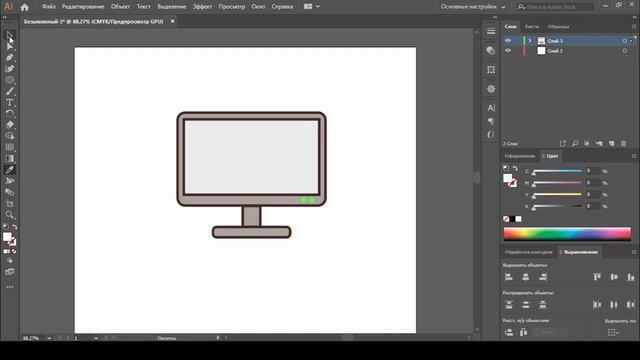
Task: Toggle visibility eye of Слой 2
Action: (x=508, y=51)
